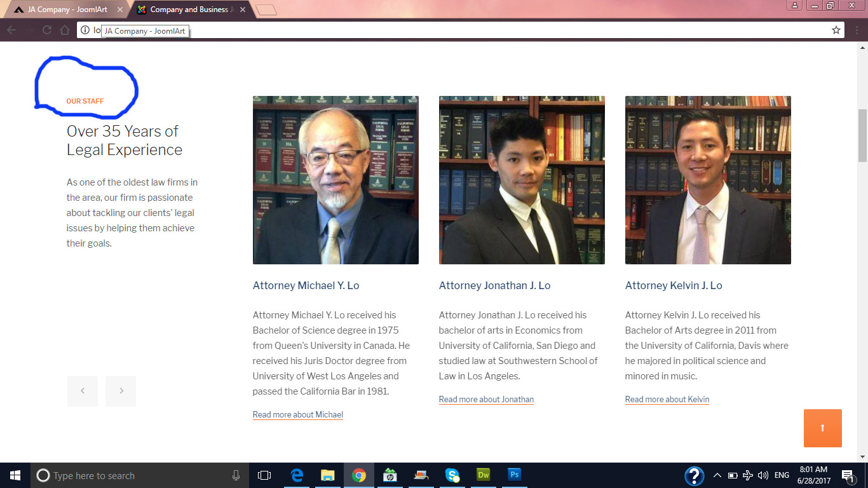
Task: Open the volume control in system tray
Action: (x=763, y=475)
